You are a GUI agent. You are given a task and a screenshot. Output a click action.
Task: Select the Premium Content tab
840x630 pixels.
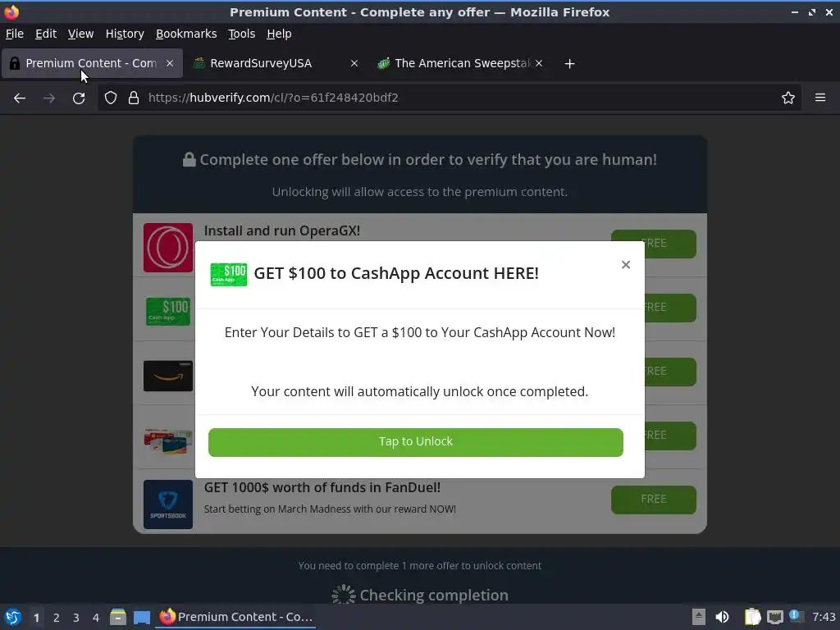[x=91, y=63]
